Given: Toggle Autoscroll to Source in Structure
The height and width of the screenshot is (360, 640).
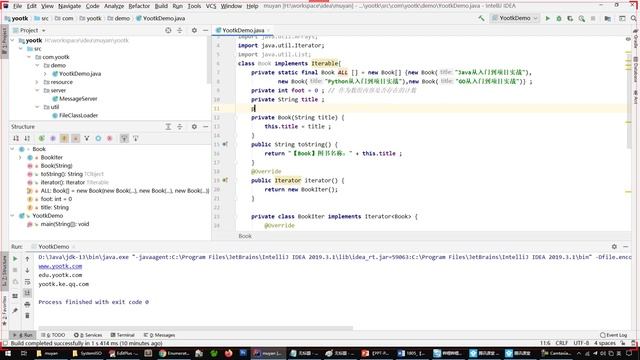Looking at the screenshot, I should tap(124, 139).
